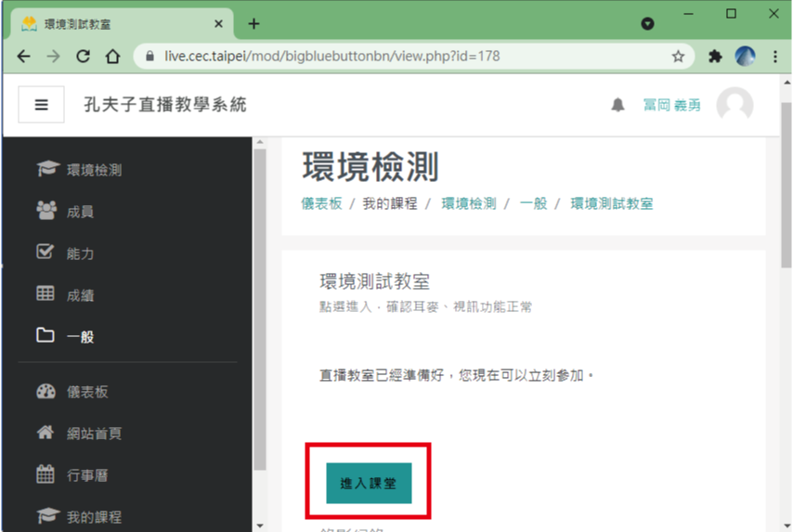This screenshot has width=793, height=532.
Task: Click the 一般 breadcrumb link
Action: (534, 204)
